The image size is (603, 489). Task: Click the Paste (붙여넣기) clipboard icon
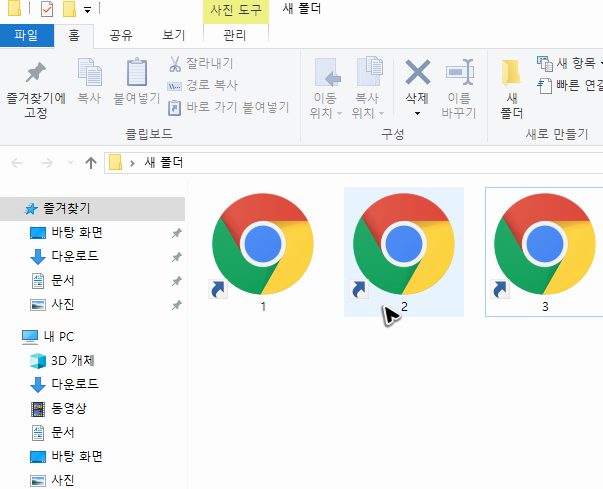pos(137,72)
